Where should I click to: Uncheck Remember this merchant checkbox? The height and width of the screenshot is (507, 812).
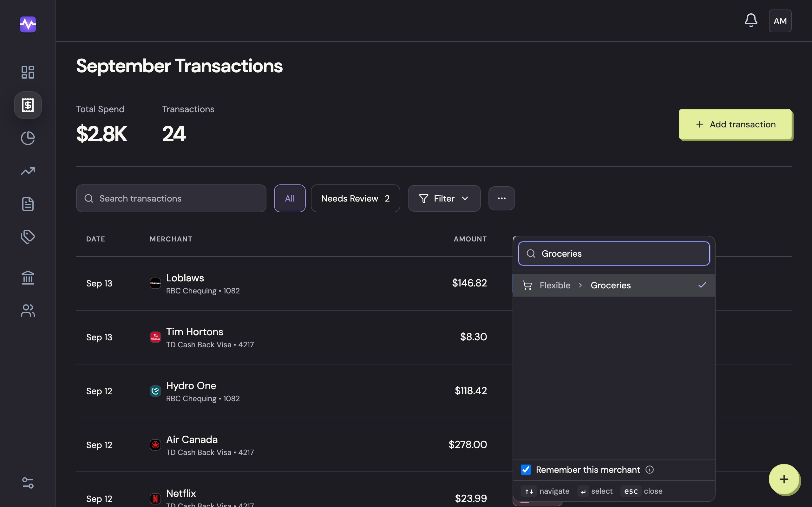tap(526, 470)
